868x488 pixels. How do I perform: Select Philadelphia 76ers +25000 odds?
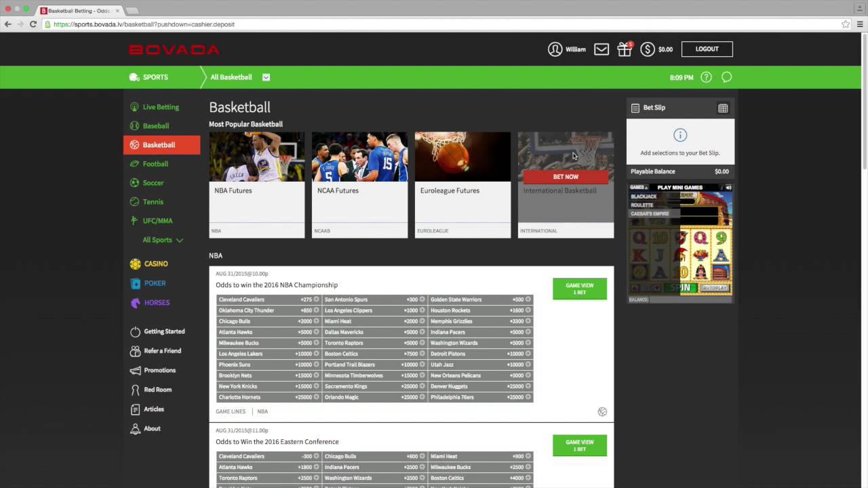pos(481,397)
